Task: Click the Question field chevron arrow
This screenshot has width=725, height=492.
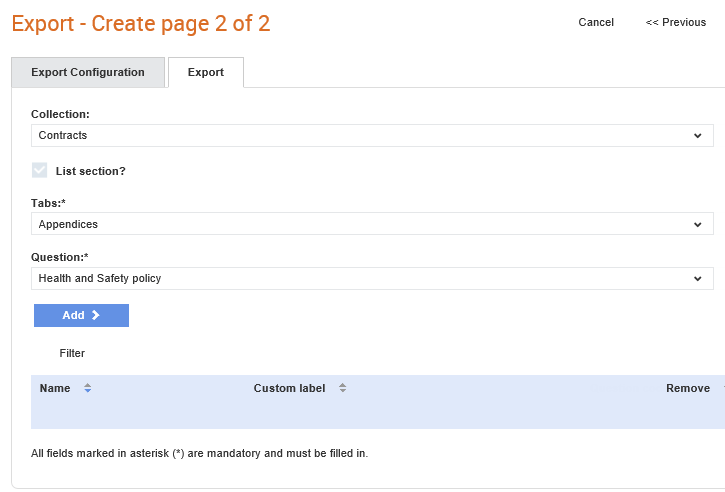Action: (x=697, y=278)
